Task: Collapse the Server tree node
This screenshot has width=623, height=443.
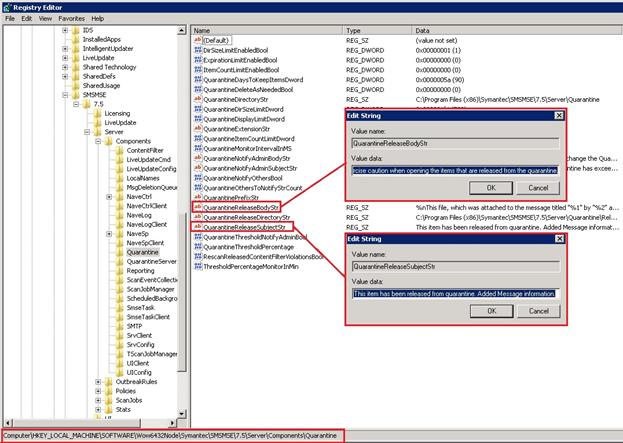Action: [88, 131]
